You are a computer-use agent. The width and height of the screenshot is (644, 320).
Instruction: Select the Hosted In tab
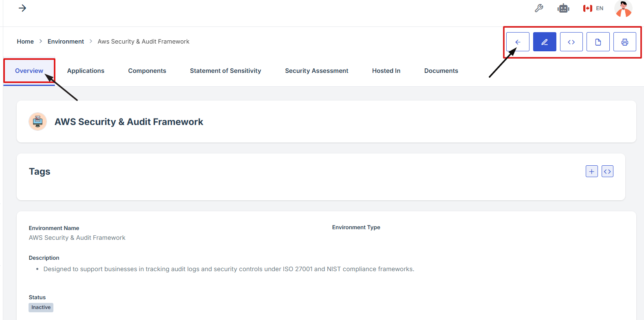coord(386,71)
